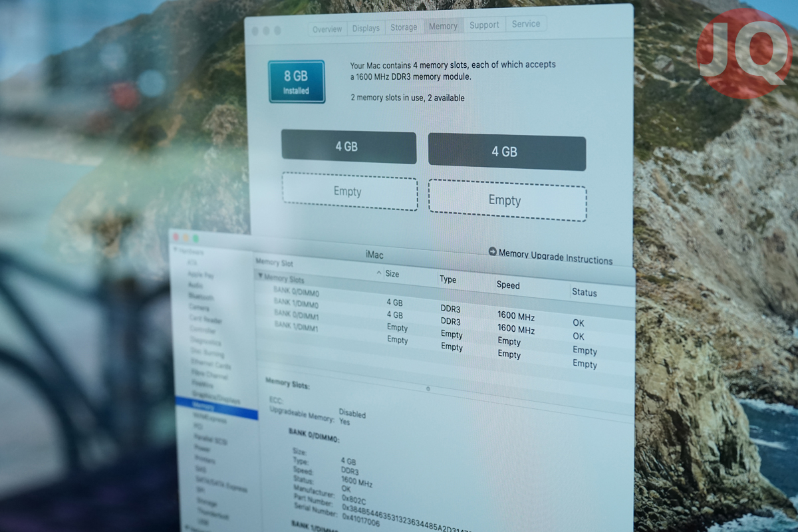The width and height of the screenshot is (798, 532).
Task: Select the Storage tab
Action: click(x=404, y=27)
